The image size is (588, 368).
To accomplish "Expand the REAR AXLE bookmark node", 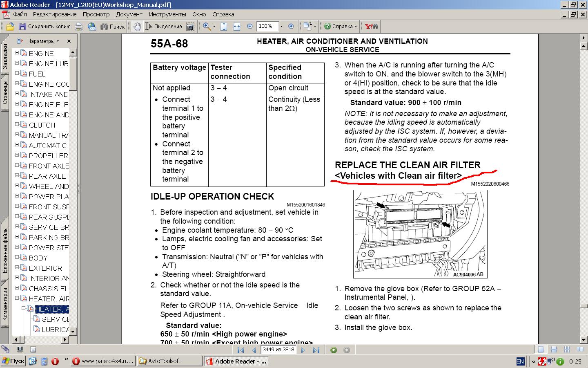I will (17, 175).
